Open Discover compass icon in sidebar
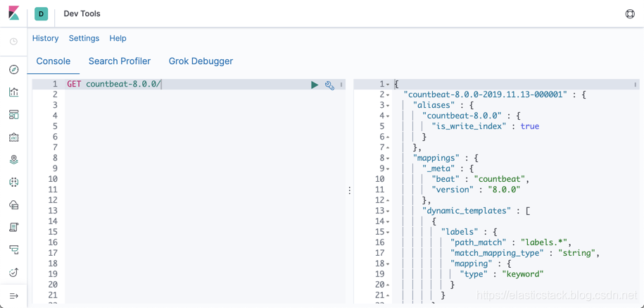 click(x=13, y=70)
